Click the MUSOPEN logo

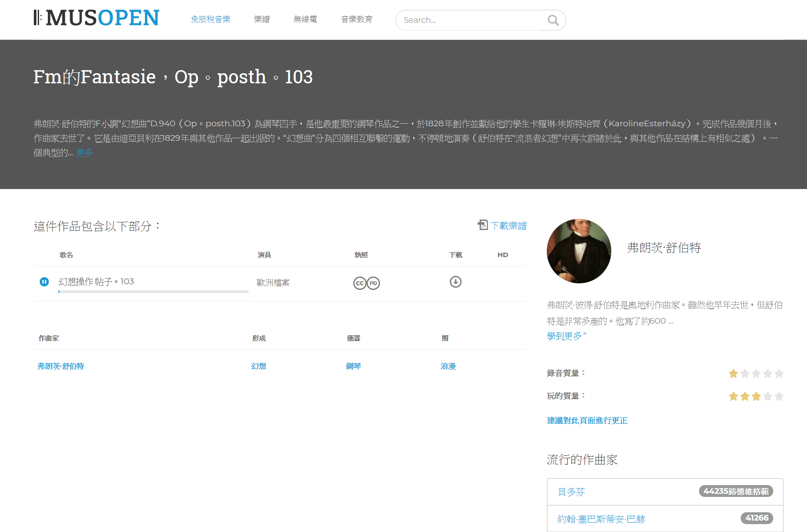tap(96, 18)
